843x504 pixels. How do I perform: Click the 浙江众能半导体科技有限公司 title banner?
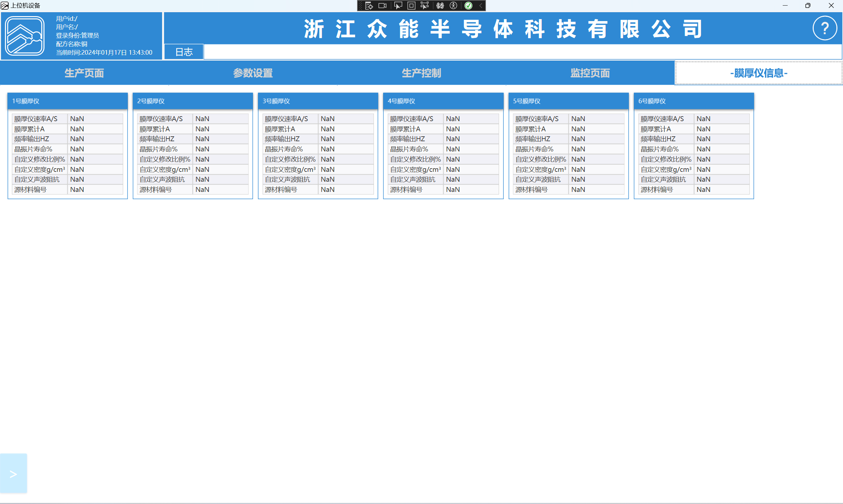(x=503, y=29)
